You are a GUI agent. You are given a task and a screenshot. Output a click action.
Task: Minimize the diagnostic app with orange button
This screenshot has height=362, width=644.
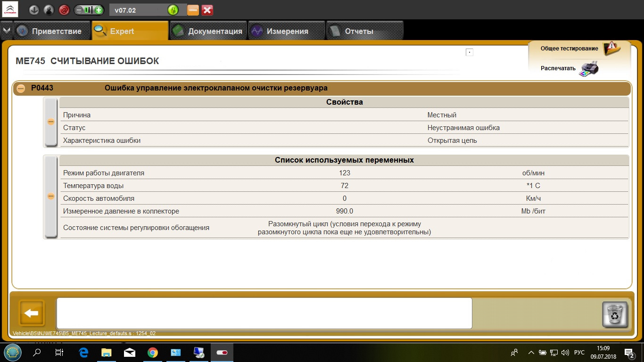(193, 10)
